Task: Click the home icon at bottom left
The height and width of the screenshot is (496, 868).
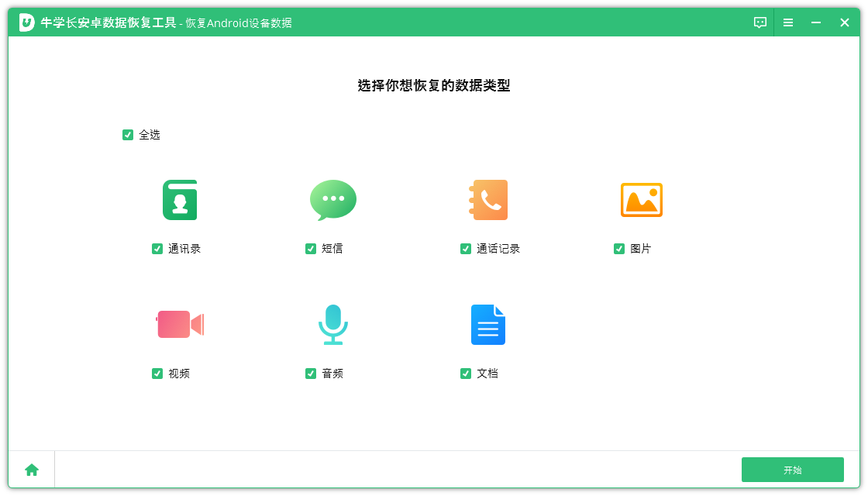Action: click(31, 469)
